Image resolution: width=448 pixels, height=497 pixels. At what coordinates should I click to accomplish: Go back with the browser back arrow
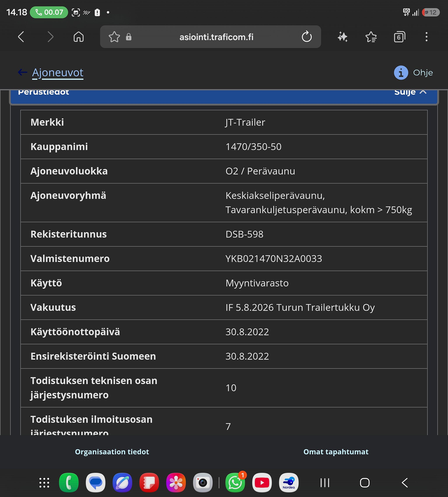pyautogui.click(x=21, y=37)
